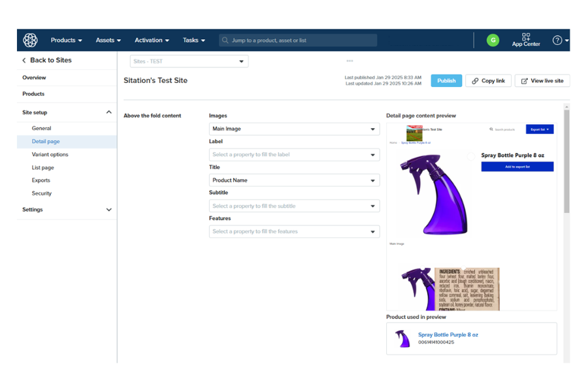The image size is (588, 392).
Task: Open the help question mark icon
Action: pyautogui.click(x=557, y=40)
